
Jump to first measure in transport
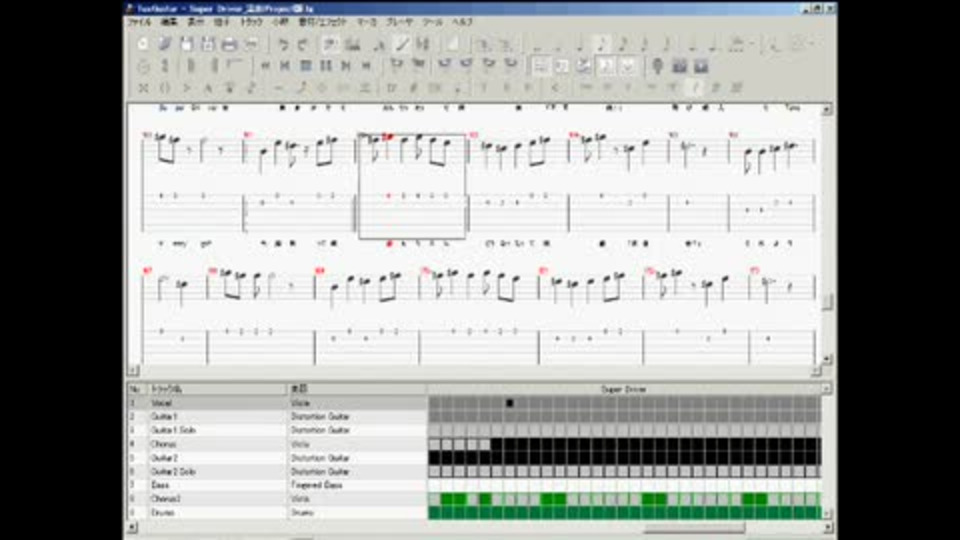(265, 66)
